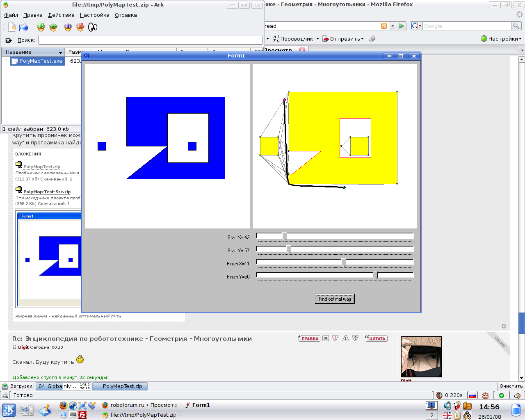Open the KDE K menu launcher
Viewport: 525px width, 420px height.
click(9, 410)
